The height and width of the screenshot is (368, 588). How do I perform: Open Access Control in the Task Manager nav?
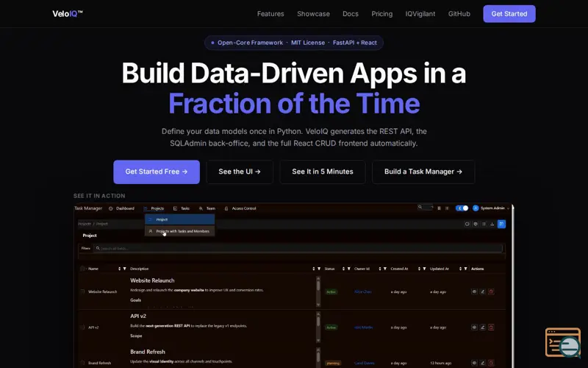(x=240, y=208)
